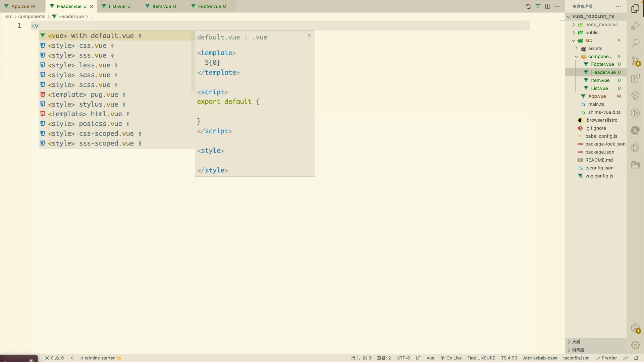The image size is (644, 362).
Task: Toggle Attr: kebab-case setting in the status bar
Action: coord(540,358)
